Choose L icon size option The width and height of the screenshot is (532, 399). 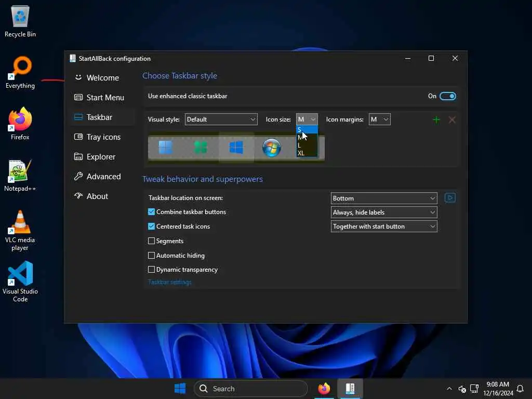tap(307, 145)
